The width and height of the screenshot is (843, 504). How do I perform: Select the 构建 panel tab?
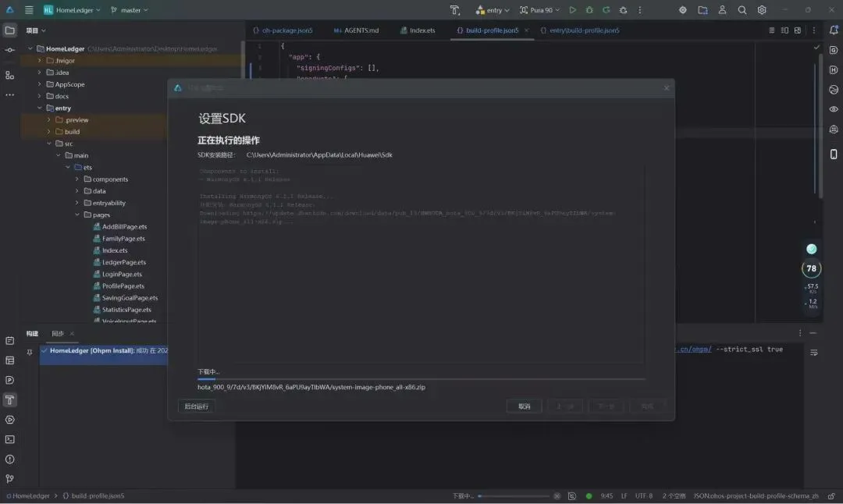pyautogui.click(x=32, y=334)
